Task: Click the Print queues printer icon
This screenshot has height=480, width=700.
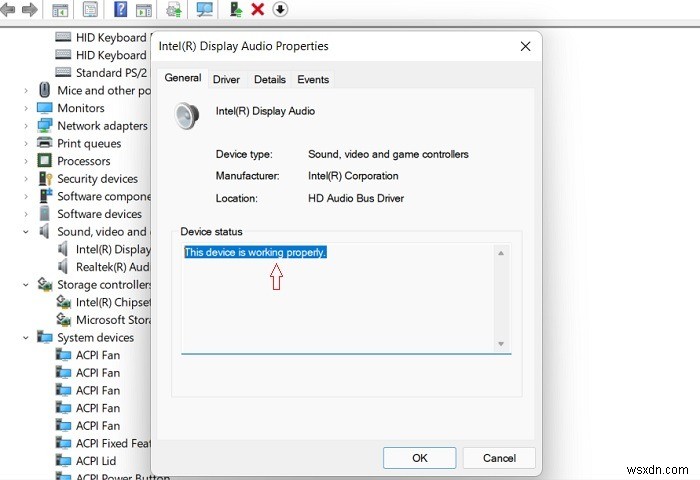Action: (x=45, y=143)
